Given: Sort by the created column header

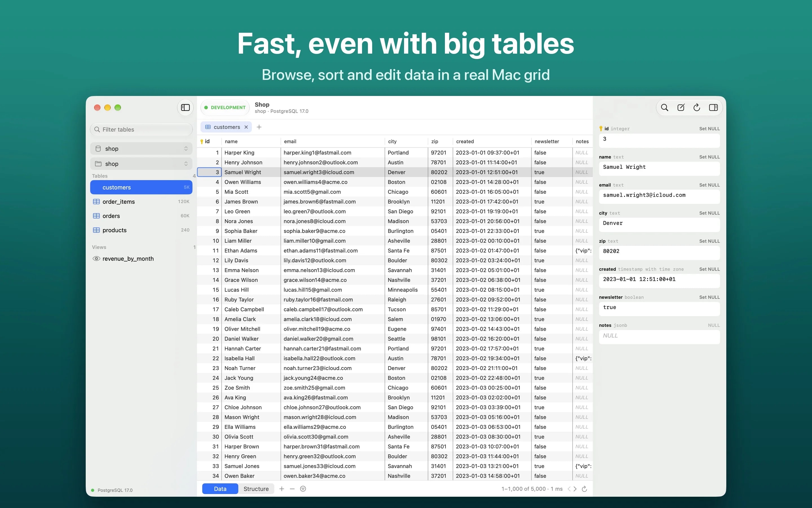Looking at the screenshot, I should tap(492, 141).
